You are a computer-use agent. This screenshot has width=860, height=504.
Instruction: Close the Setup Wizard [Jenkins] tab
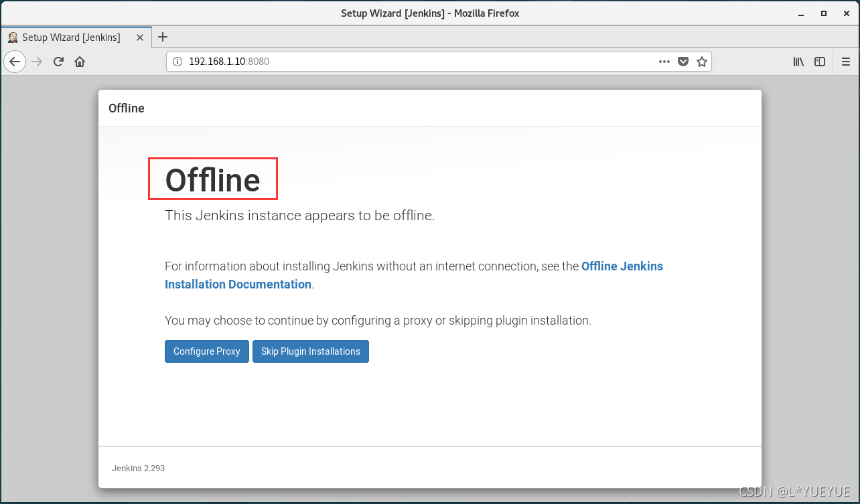[139, 37]
